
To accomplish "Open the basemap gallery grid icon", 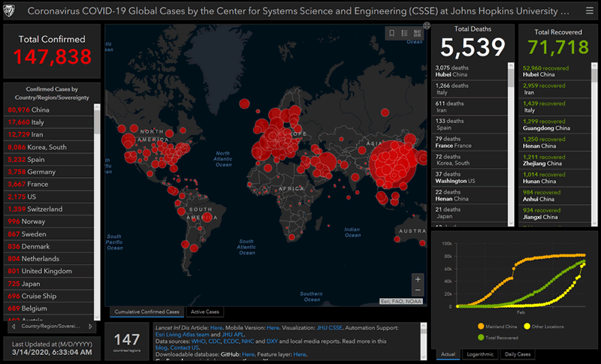I will tap(417, 33).
